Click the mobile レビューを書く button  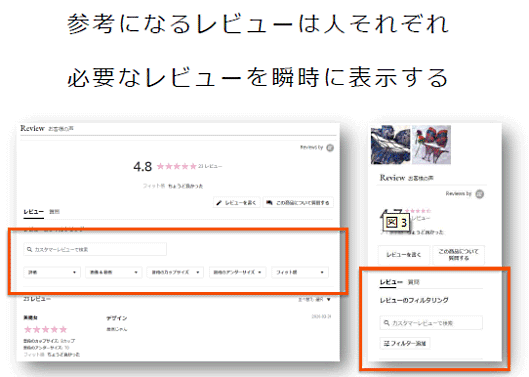tap(404, 255)
